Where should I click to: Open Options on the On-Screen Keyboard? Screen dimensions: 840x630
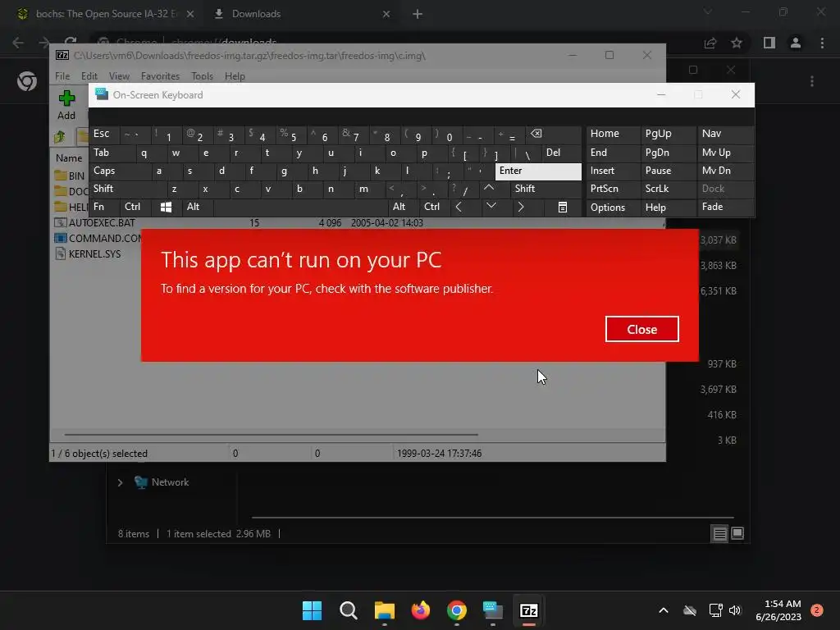[x=613, y=208]
